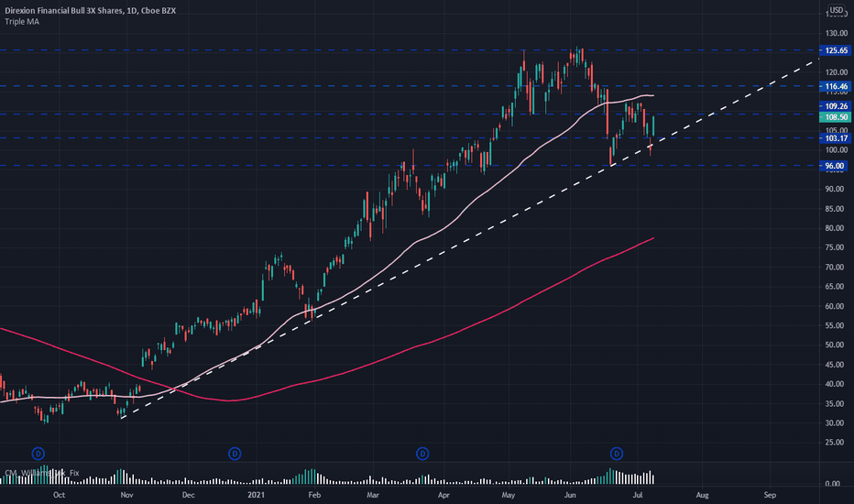Viewport: 854px width, 504px height.
Task: Click the 130.00 value on price axis
Action: click(x=837, y=33)
